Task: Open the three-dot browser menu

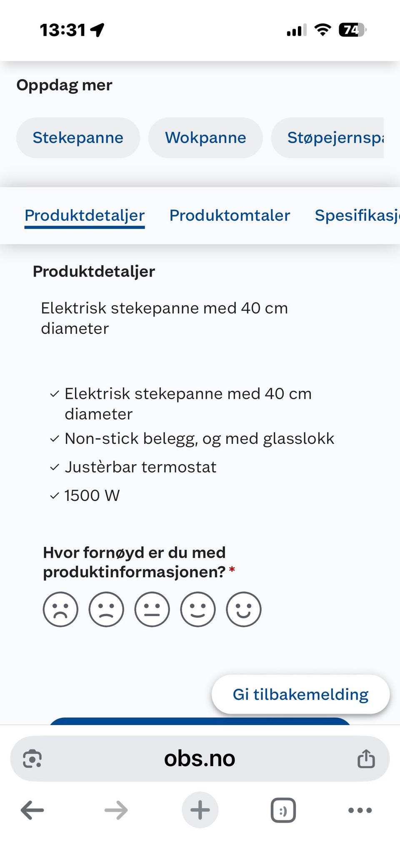Action: pyautogui.click(x=360, y=810)
